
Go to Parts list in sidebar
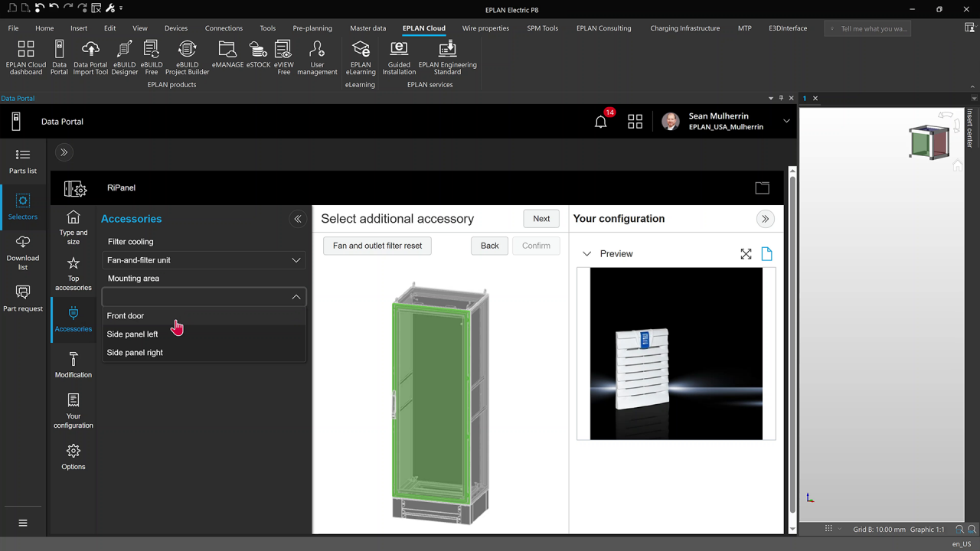[23, 161]
